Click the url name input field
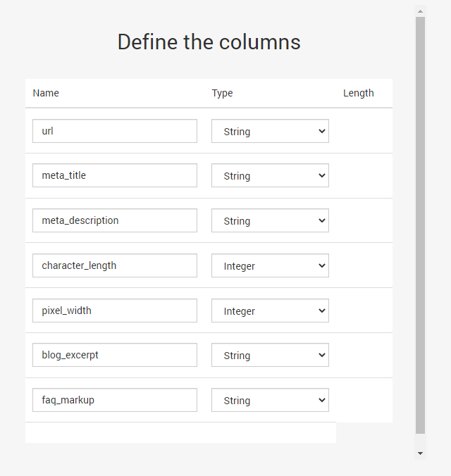This screenshot has width=451, height=476. pyautogui.click(x=115, y=131)
